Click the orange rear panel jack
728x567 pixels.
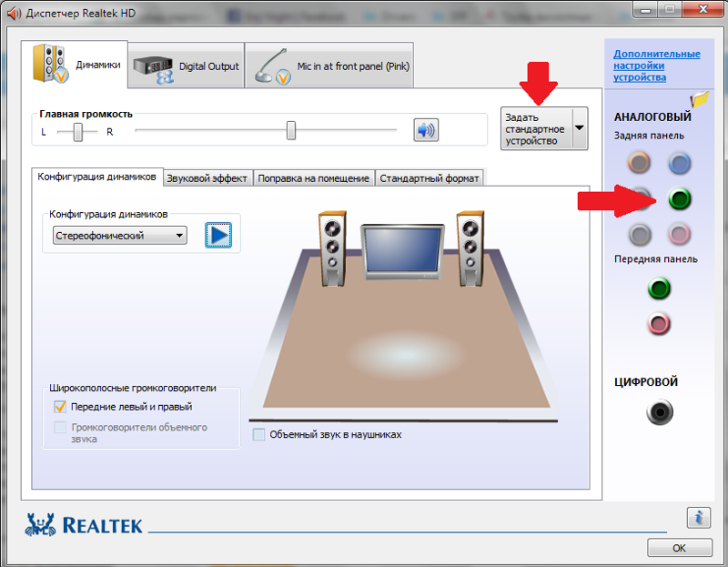(x=639, y=163)
